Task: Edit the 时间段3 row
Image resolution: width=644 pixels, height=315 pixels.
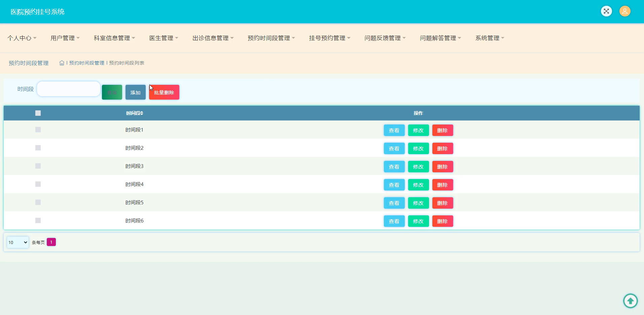Action: [418, 167]
